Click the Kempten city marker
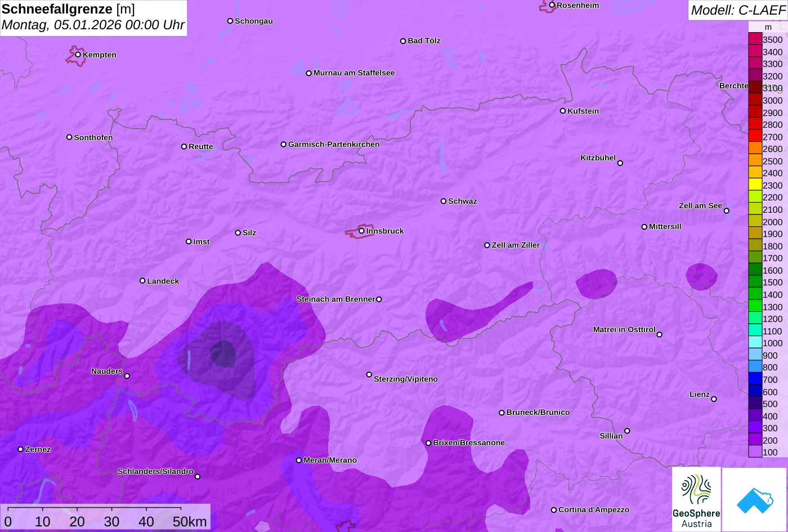Image resolution: width=788 pixels, height=532 pixels. point(78,55)
